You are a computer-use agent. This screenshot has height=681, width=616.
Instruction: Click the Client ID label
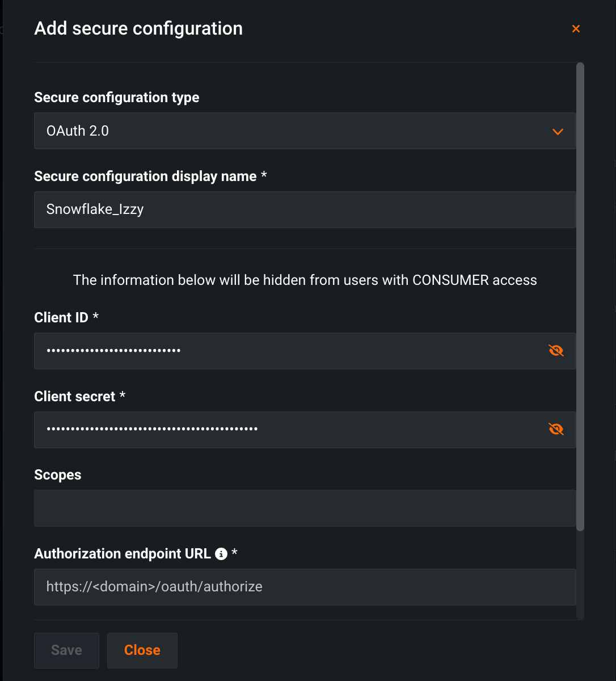(x=61, y=318)
